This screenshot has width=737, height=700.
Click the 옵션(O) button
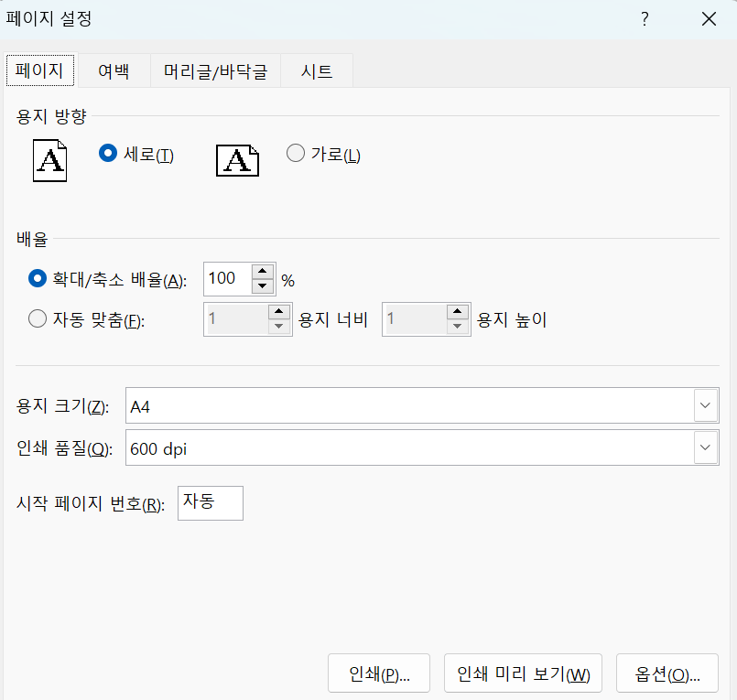click(x=667, y=673)
